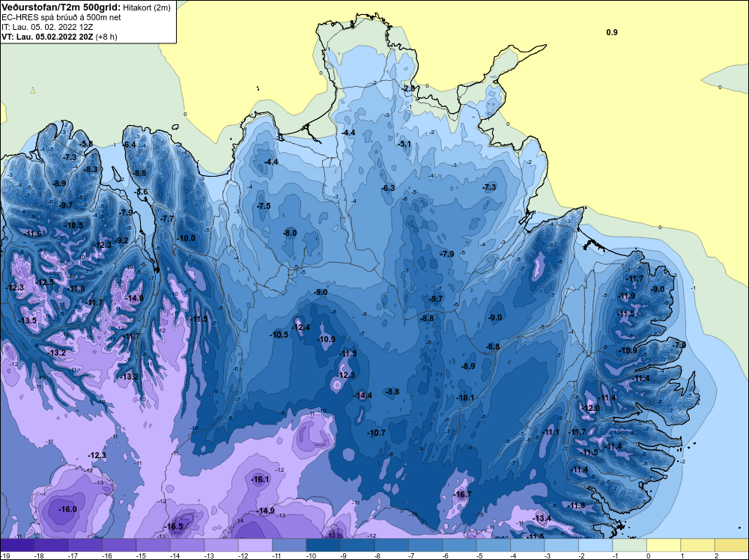The image size is (749, 560).
Task: Click the 'IT: Lau. 05. 02. 2022 12Z' line
Action: point(47,27)
